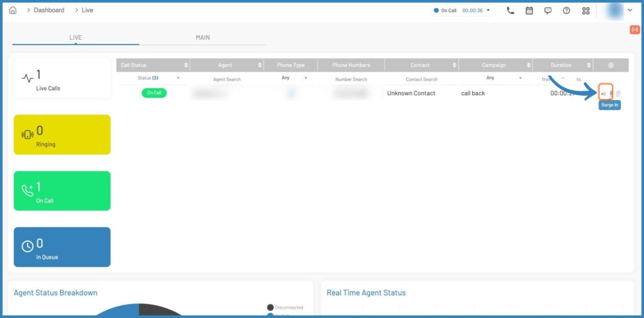644x318 pixels.
Task: Click speaker icon in call back row
Action: pos(603,94)
